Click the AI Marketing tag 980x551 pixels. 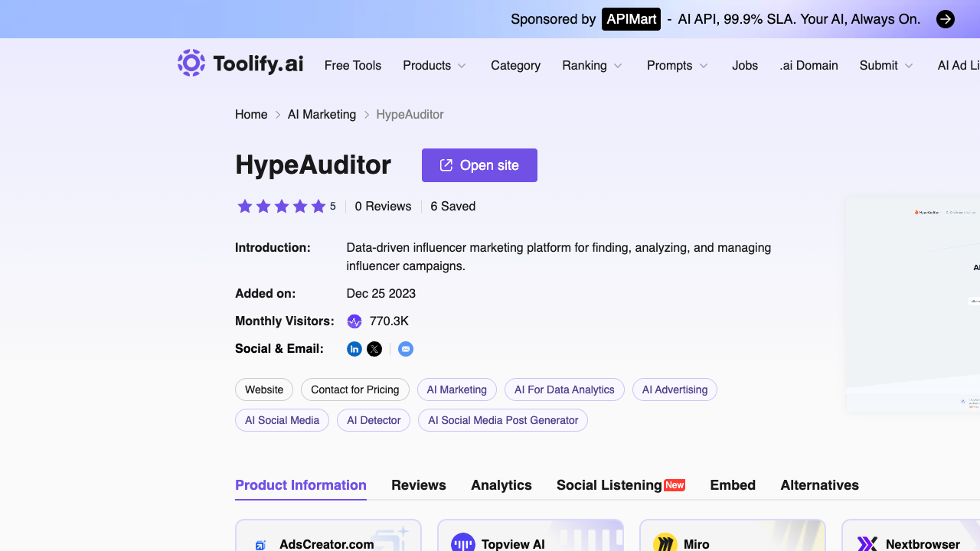coord(457,390)
